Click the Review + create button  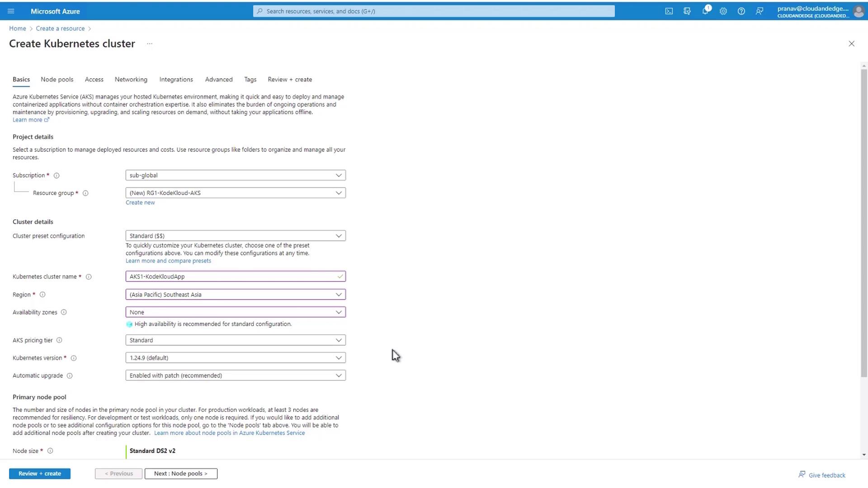coord(40,474)
